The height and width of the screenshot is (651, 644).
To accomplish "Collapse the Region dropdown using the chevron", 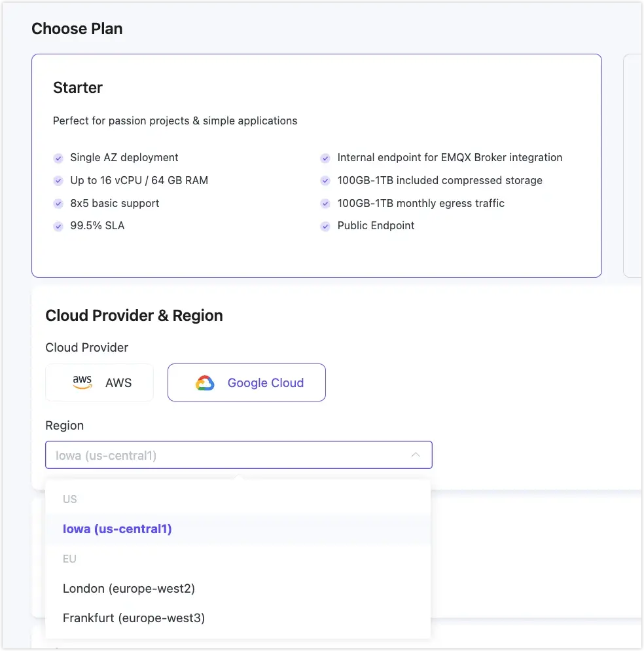I will click(x=416, y=455).
